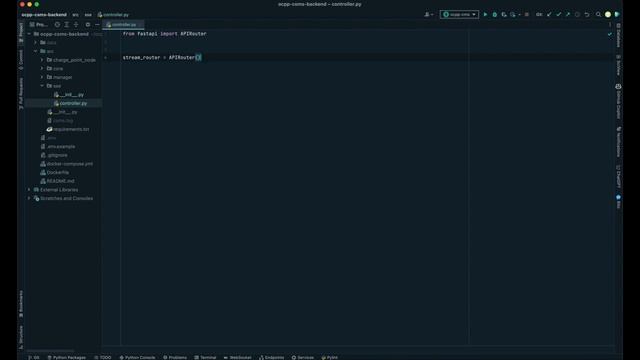Image resolution: width=640 pixels, height=360 pixels.
Task: Hide the Project panel with minus icon
Action: 97,24
